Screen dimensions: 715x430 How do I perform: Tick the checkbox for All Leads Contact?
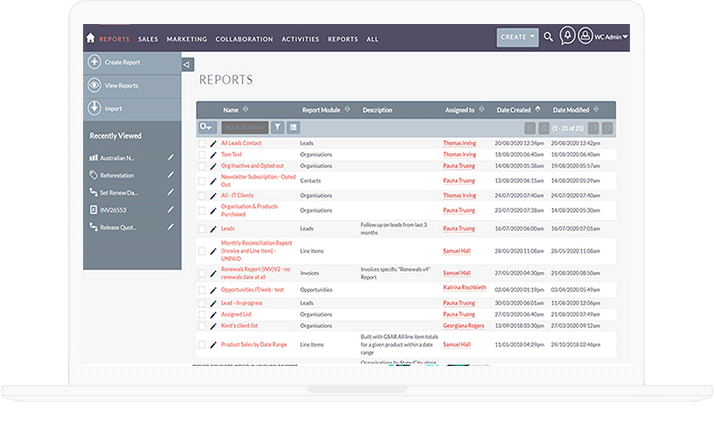[202, 143]
